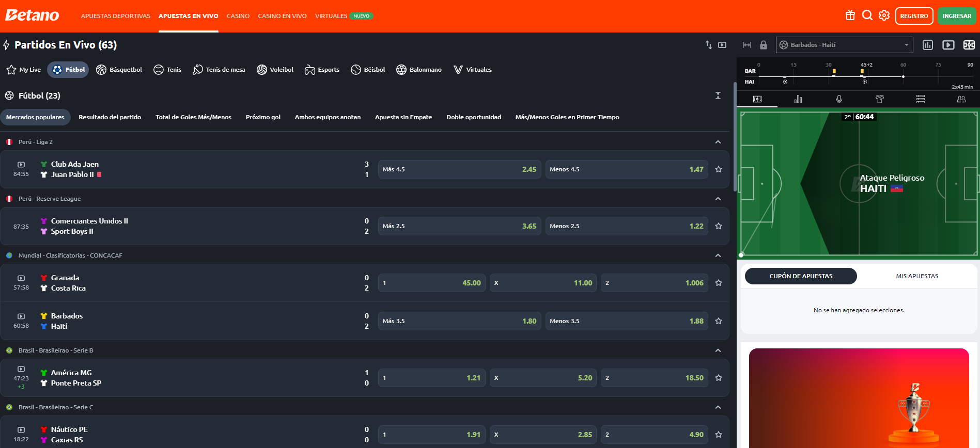Bet Menos 3.5 at 1.88 odds
980x448 pixels.
[x=627, y=321]
